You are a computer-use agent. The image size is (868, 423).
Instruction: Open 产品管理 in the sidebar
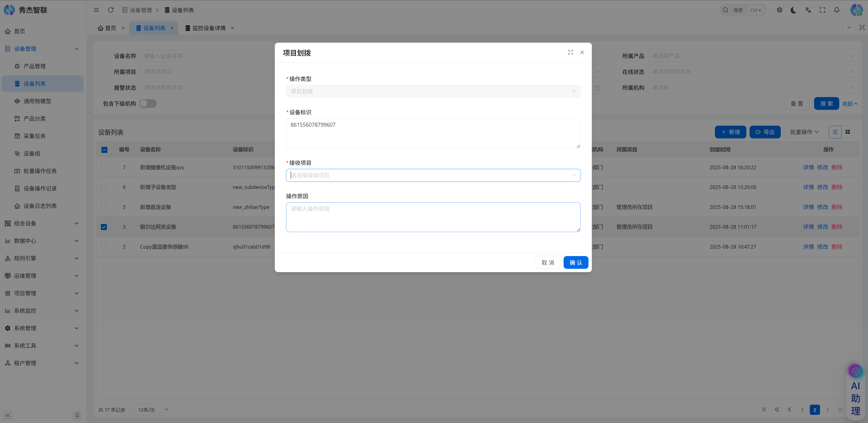tap(34, 66)
